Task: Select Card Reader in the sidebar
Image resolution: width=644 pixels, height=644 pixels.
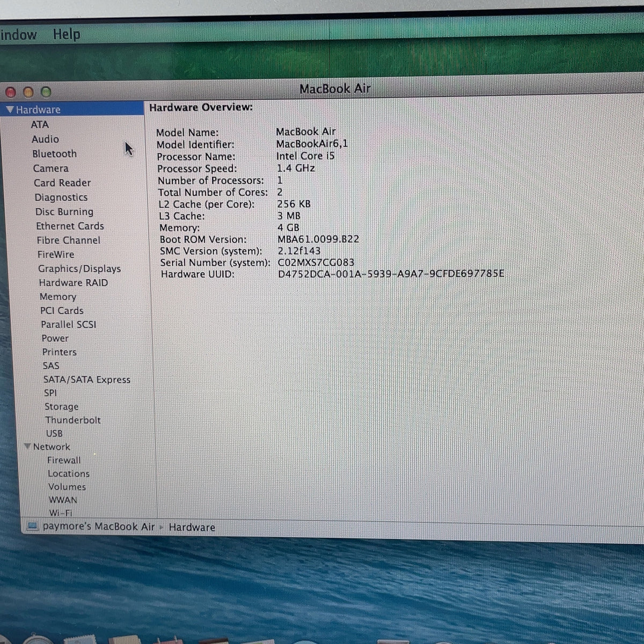Action: 62,182
